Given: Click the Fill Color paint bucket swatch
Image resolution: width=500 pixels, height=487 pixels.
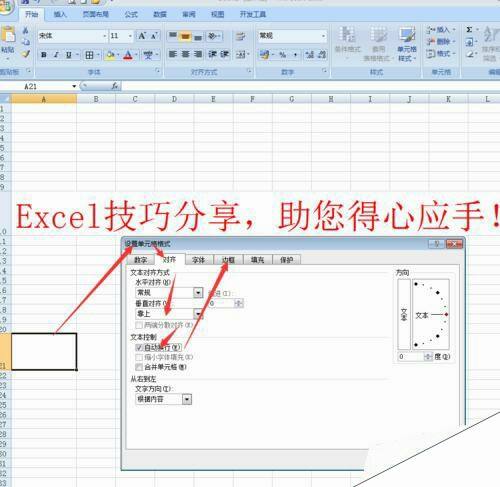Looking at the screenshot, I should (110, 55).
